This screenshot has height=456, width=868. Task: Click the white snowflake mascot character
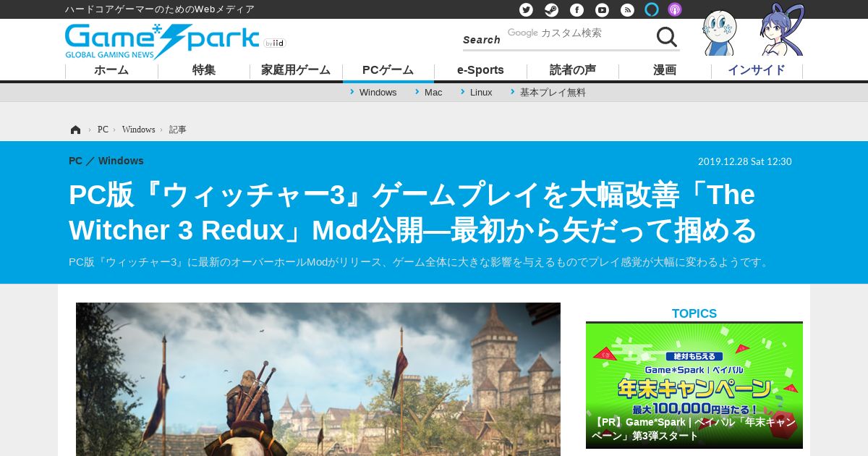720,33
